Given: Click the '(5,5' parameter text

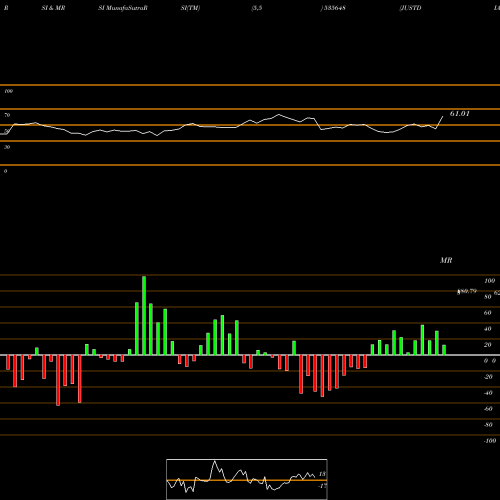Looking at the screenshot, I should (x=257, y=8).
